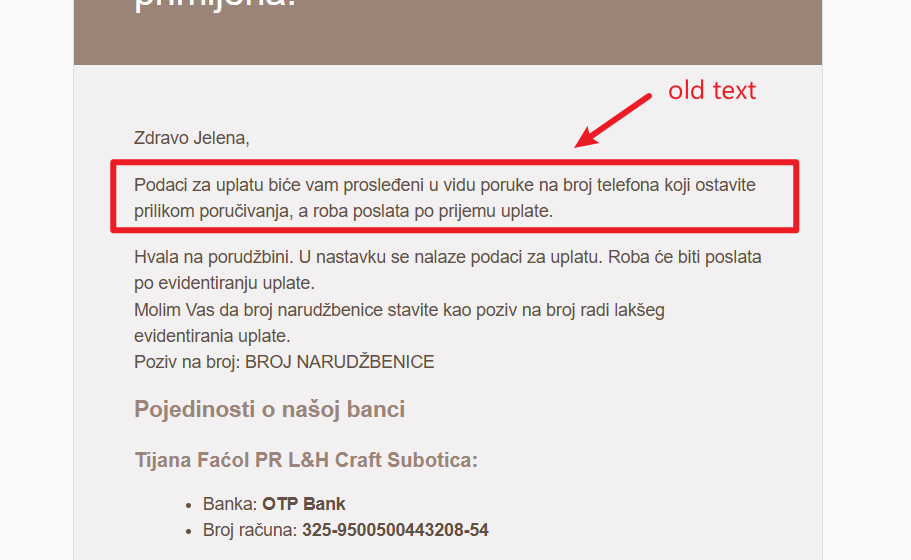
Task: Click the line starting 'Molim Vas da broj'
Action: click(x=399, y=310)
